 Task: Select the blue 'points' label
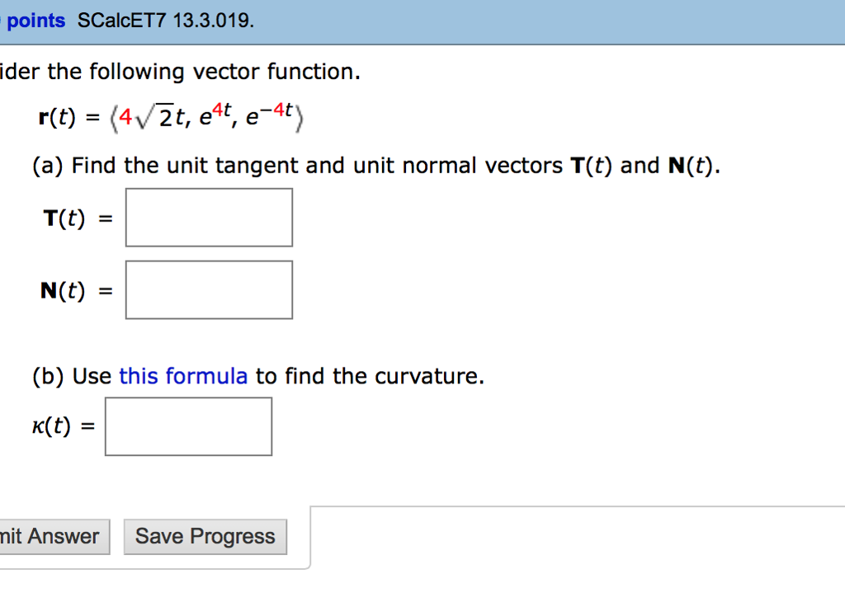click(x=36, y=21)
